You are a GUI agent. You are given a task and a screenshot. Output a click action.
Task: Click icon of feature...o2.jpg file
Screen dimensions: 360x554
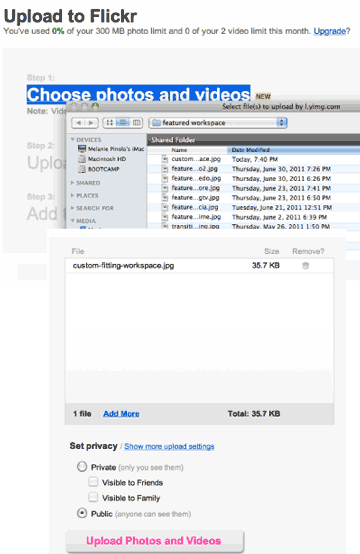point(165,169)
